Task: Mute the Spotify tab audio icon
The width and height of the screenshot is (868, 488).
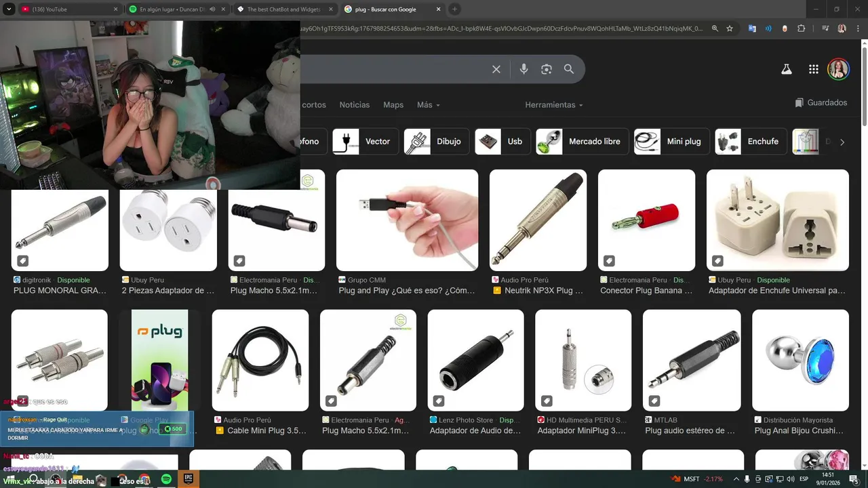Action: pyautogui.click(x=212, y=9)
